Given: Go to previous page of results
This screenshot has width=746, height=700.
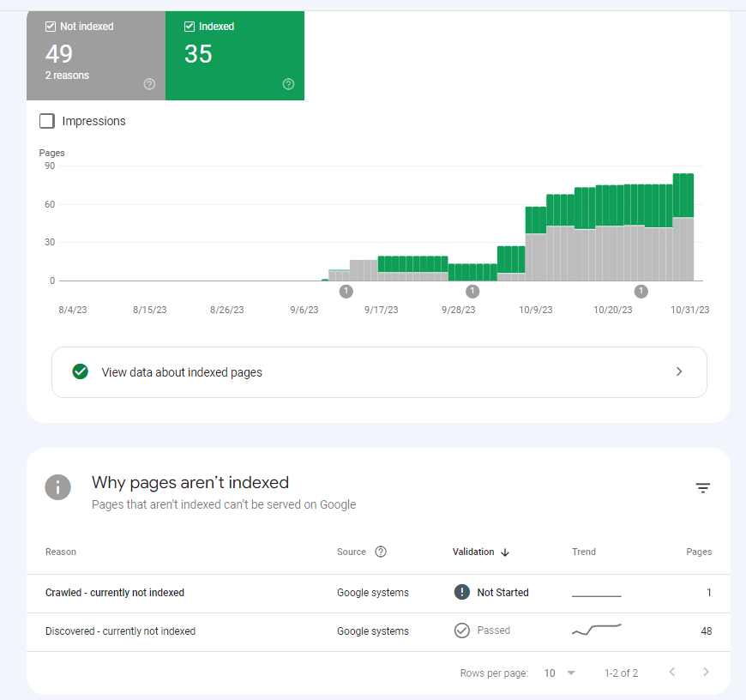Looking at the screenshot, I should pyautogui.click(x=672, y=672).
